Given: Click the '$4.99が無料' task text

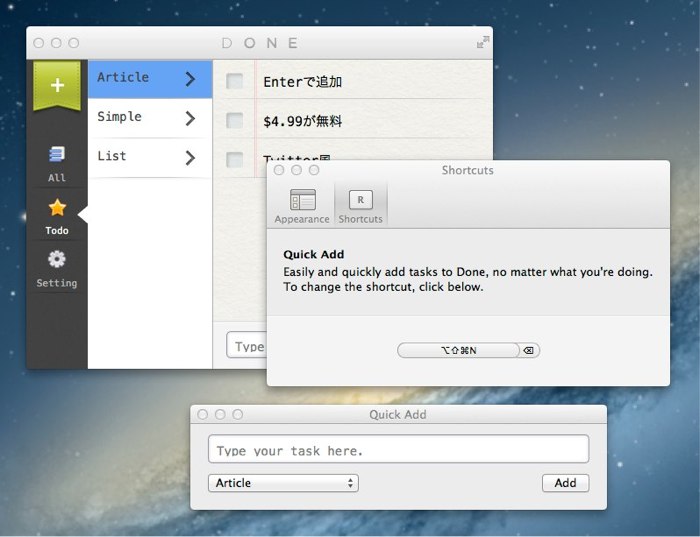Looking at the screenshot, I should click(303, 121).
